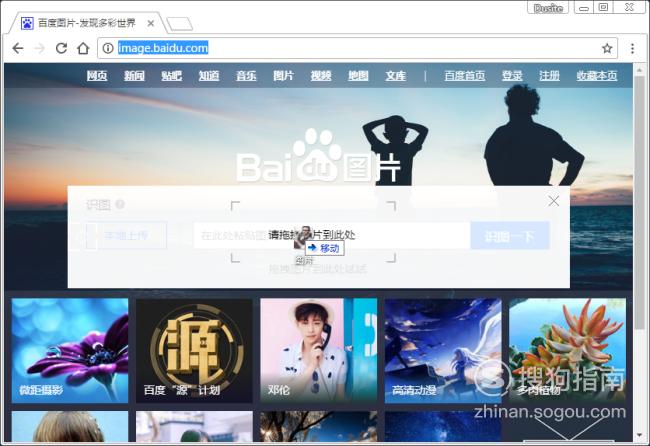Close the 百度图片 browser tab
Image resolution: width=650 pixels, height=446 pixels.
coord(151,24)
